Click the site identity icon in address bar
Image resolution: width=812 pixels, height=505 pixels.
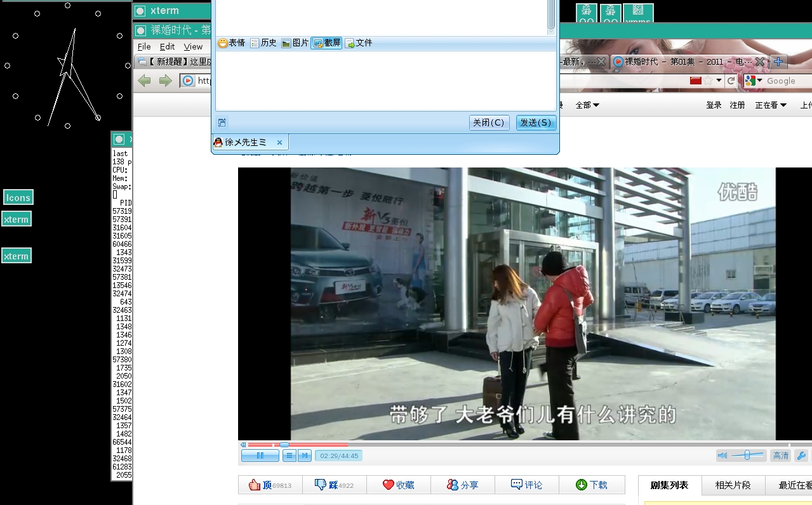click(x=188, y=81)
